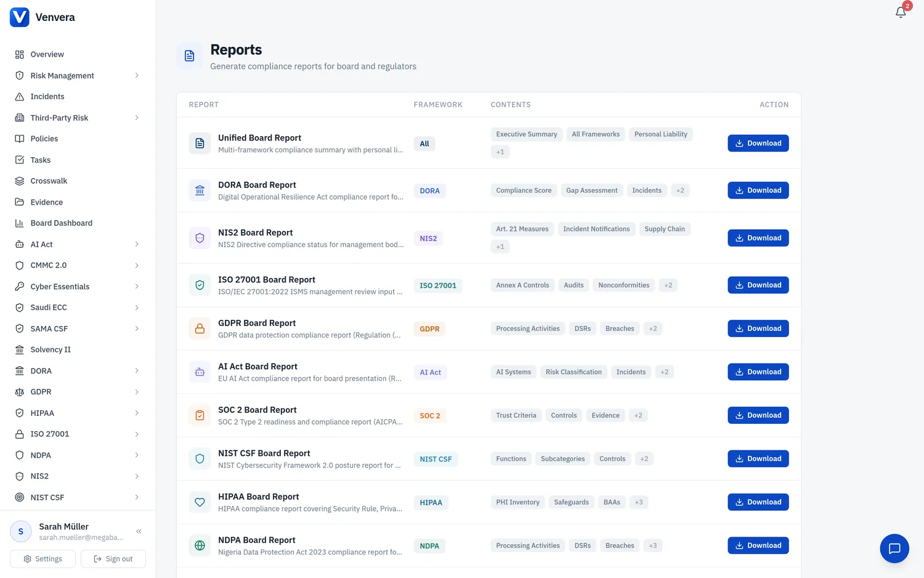Open DORA in the sidebar menu

coord(78,371)
